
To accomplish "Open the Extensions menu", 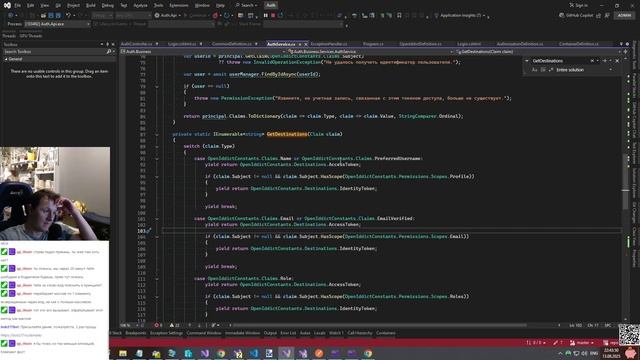I will click(x=179, y=5).
